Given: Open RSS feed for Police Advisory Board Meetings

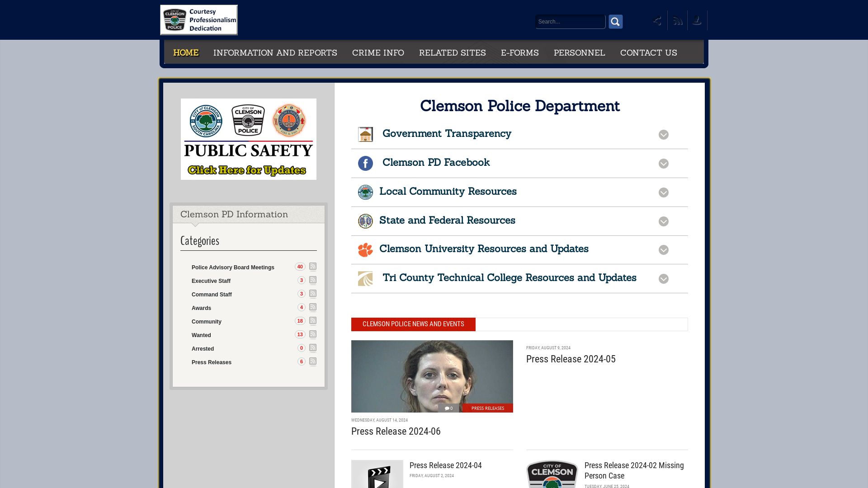Looking at the screenshot, I should point(313,267).
